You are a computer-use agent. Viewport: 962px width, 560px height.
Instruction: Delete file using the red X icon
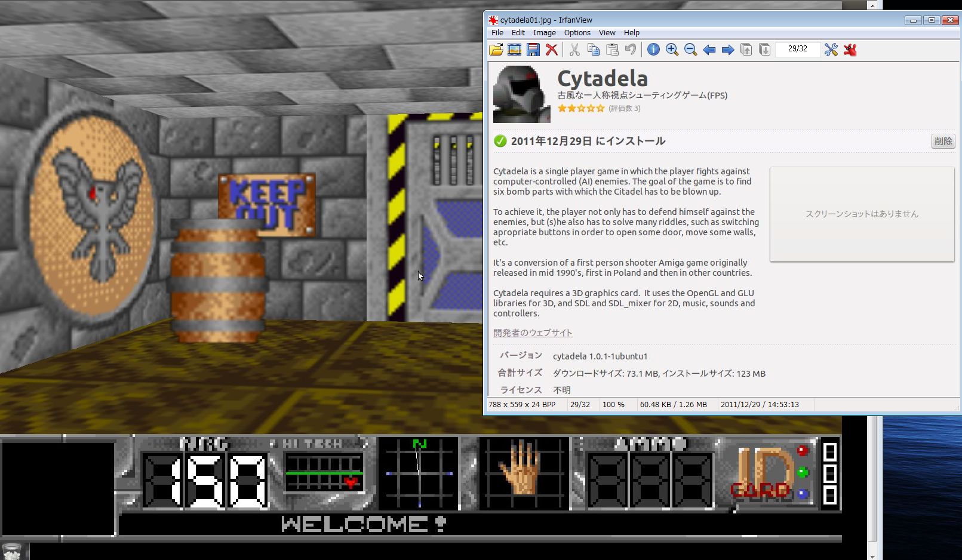pyautogui.click(x=552, y=50)
